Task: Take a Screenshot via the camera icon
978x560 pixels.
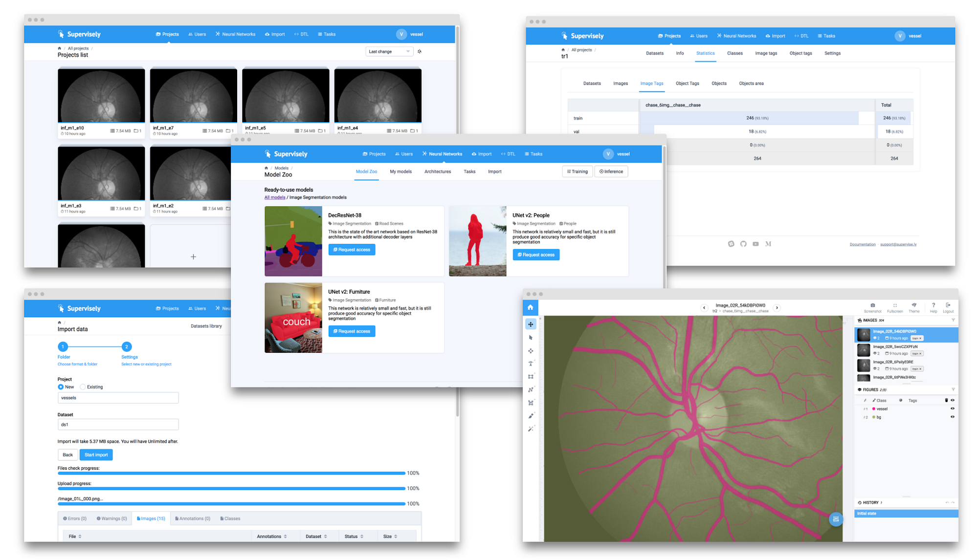Action: pos(872,305)
